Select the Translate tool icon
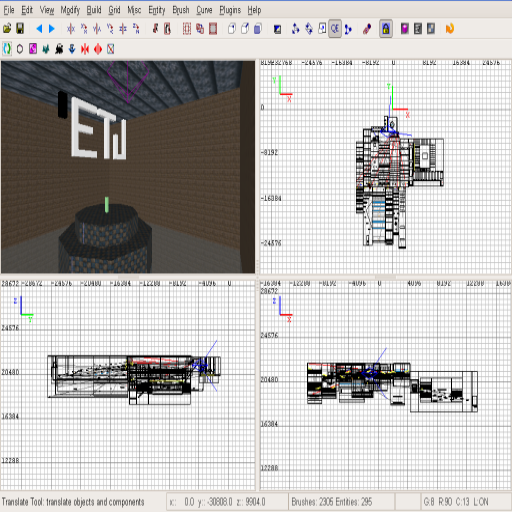Screen dimensions: 512x512 tap(295, 29)
